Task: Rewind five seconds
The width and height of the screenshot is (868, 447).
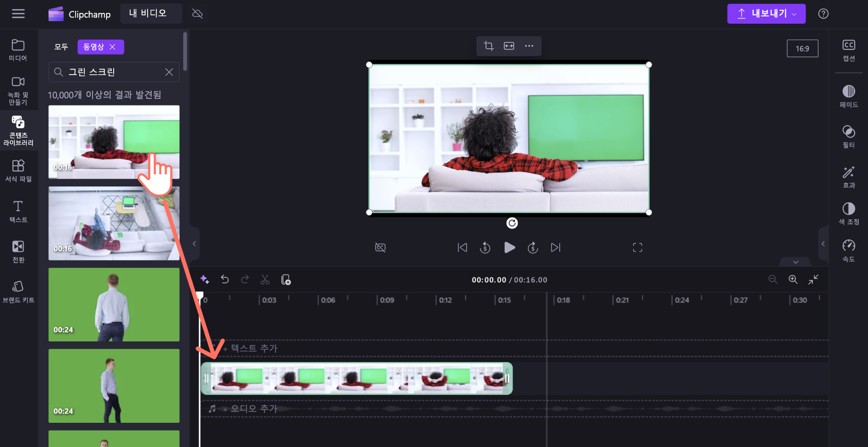Action: click(x=485, y=248)
